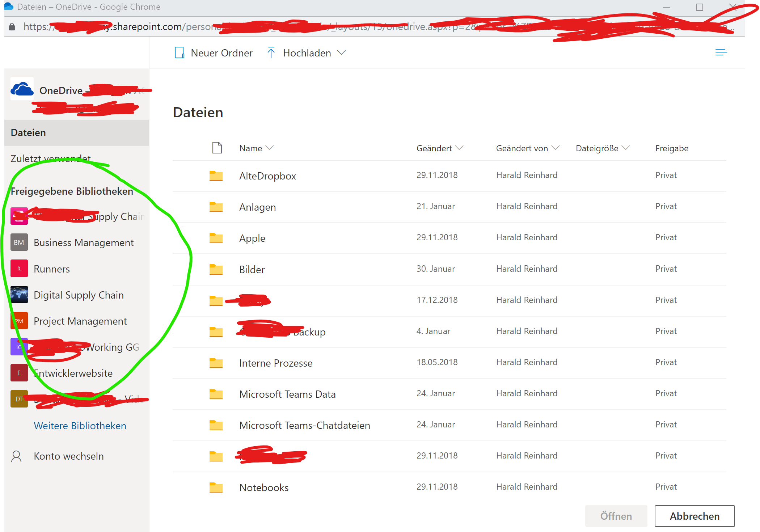Click the Abbrechen button
760x532 pixels.
click(694, 516)
